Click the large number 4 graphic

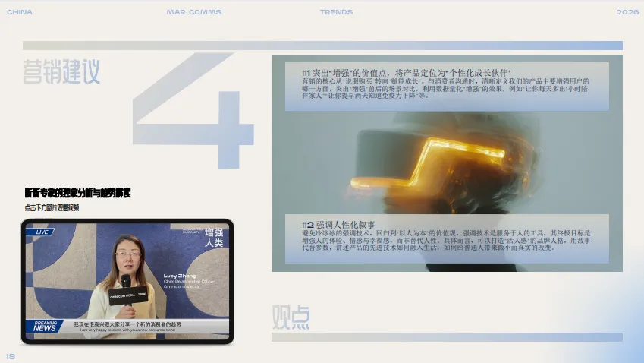[x=193, y=111]
